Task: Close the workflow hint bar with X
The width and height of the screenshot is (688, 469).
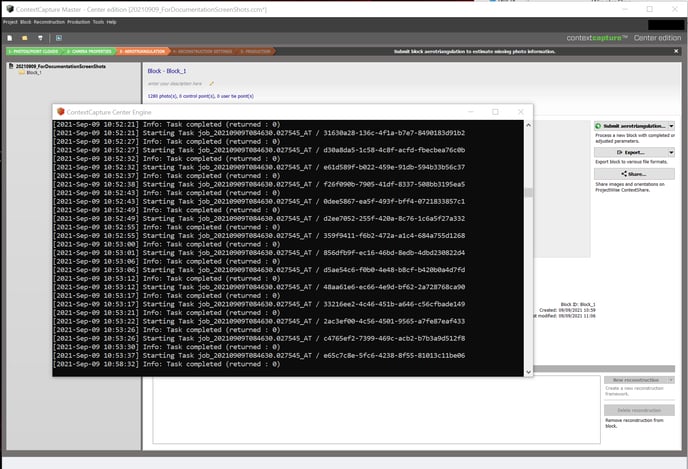Action: tap(676, 51)
